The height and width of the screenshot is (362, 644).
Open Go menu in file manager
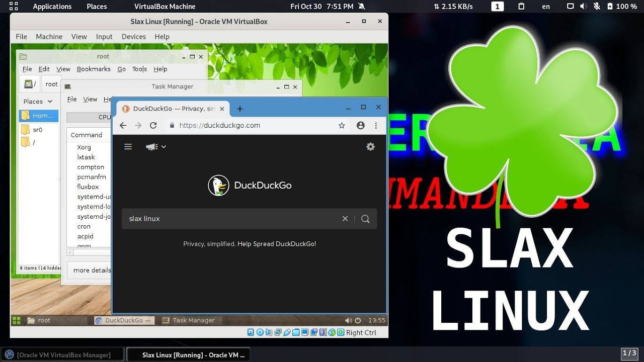click(x=121, y=69)
